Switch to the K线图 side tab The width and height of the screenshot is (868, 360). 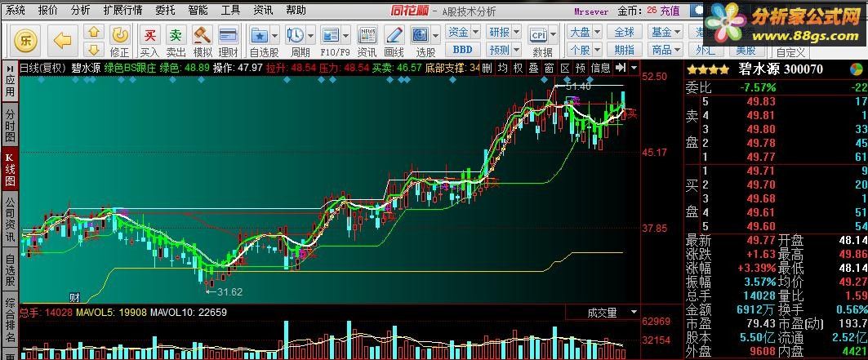click(x=10, y=169)
